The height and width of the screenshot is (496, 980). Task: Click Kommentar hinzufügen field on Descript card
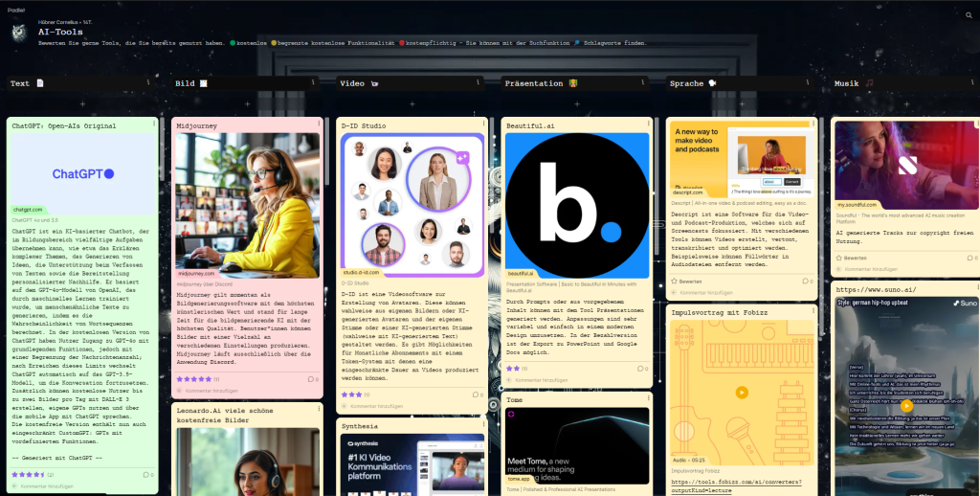[706, 292]
